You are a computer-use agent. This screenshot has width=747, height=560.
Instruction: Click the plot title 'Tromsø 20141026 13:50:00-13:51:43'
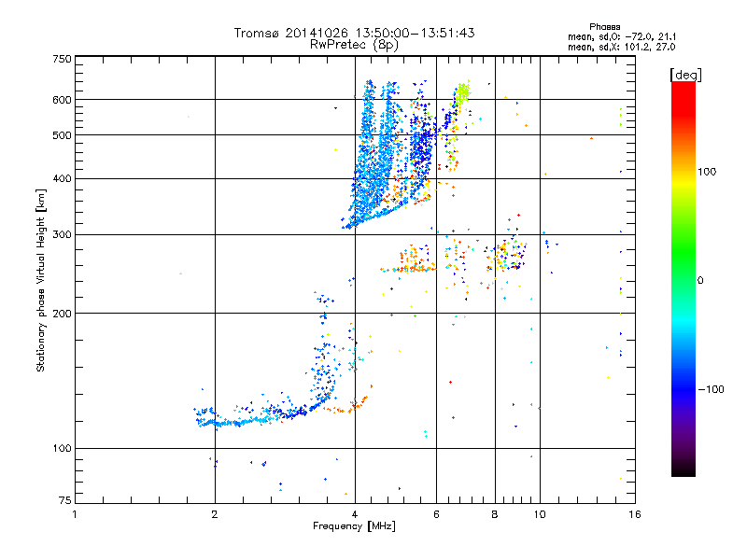(354, 33)
